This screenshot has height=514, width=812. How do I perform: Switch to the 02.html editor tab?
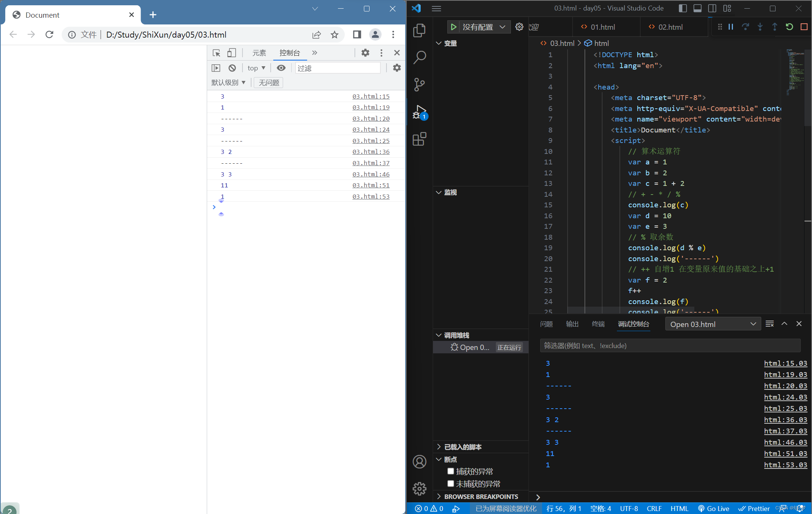coord(670,27)
